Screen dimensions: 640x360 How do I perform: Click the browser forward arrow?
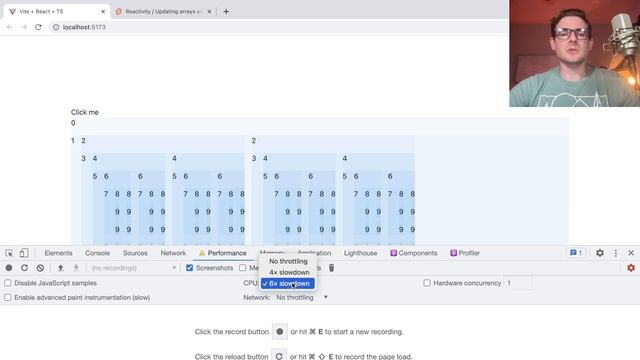(24, 27)
